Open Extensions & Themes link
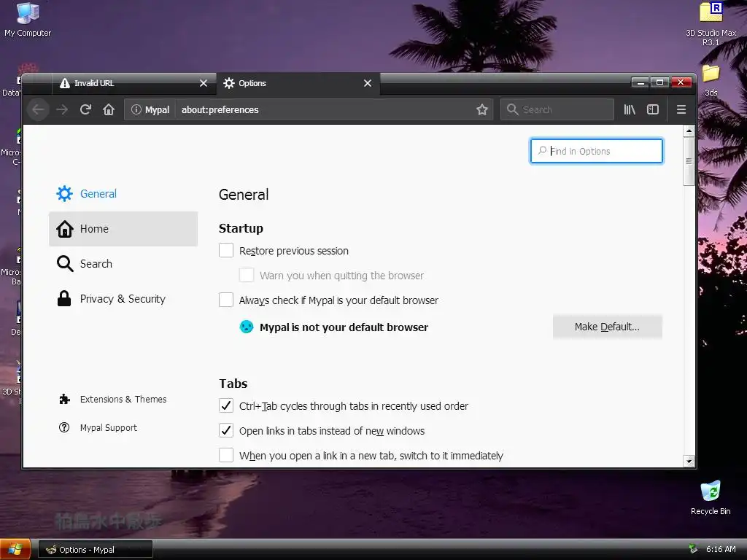 coord(113,399)
